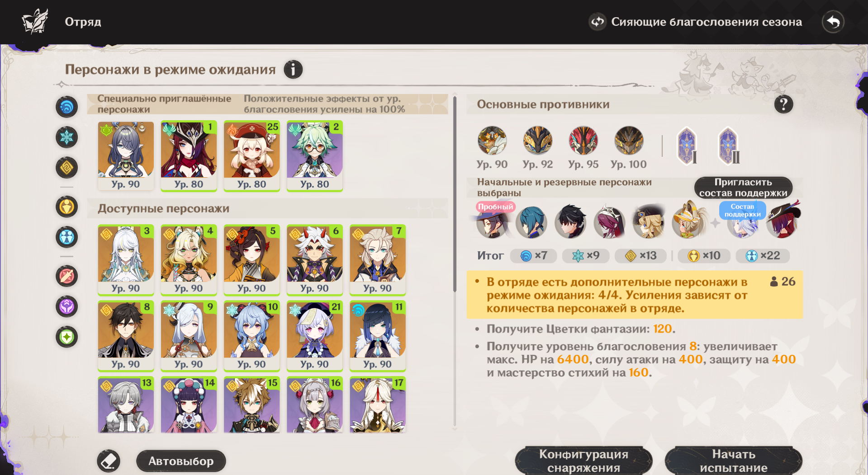Click the Автовыбор button
This screenshot has width=868, height=475.
pos(181,461)
